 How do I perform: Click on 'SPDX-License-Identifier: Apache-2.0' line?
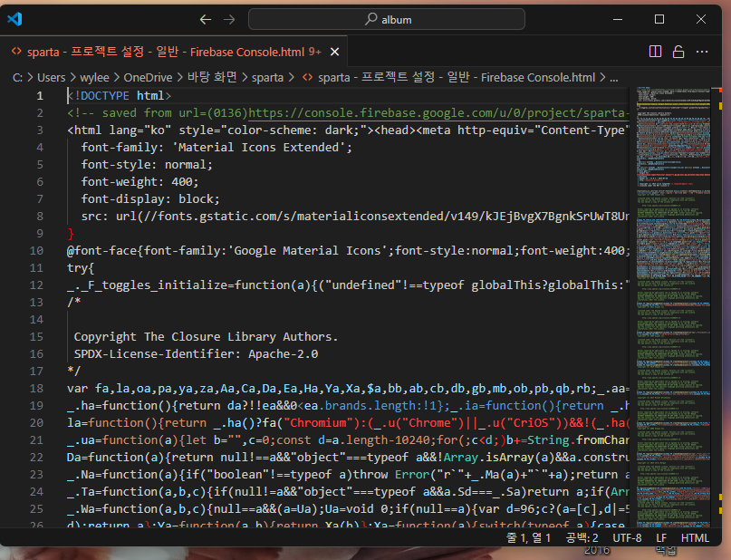coord(196,354)
